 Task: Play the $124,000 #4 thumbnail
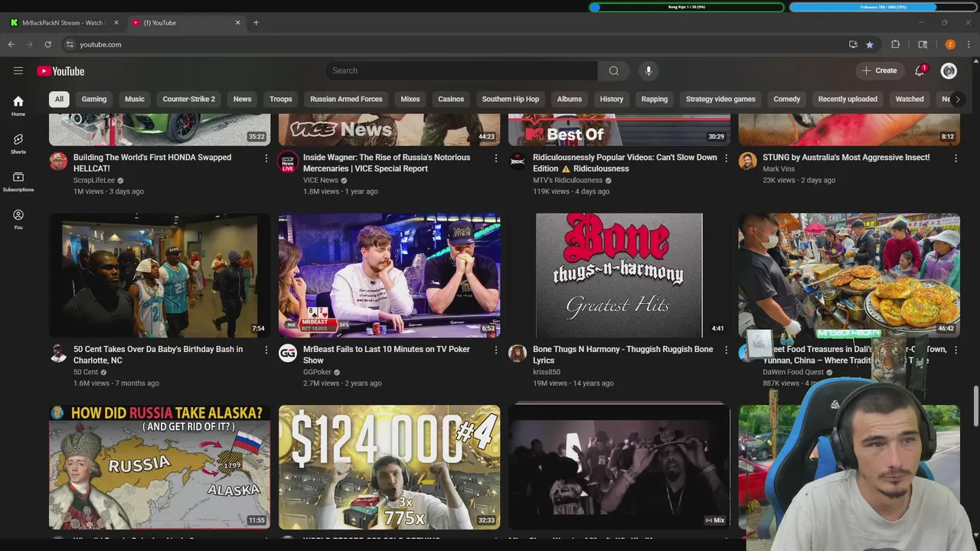pyautogui.click(x=389, y=467)
